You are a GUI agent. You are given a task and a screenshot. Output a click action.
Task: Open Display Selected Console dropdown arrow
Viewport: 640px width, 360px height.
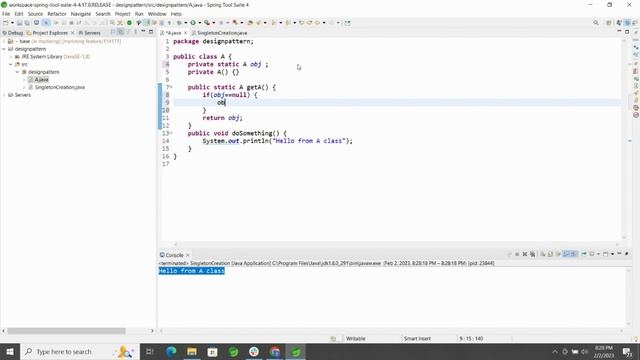point(598,254)
